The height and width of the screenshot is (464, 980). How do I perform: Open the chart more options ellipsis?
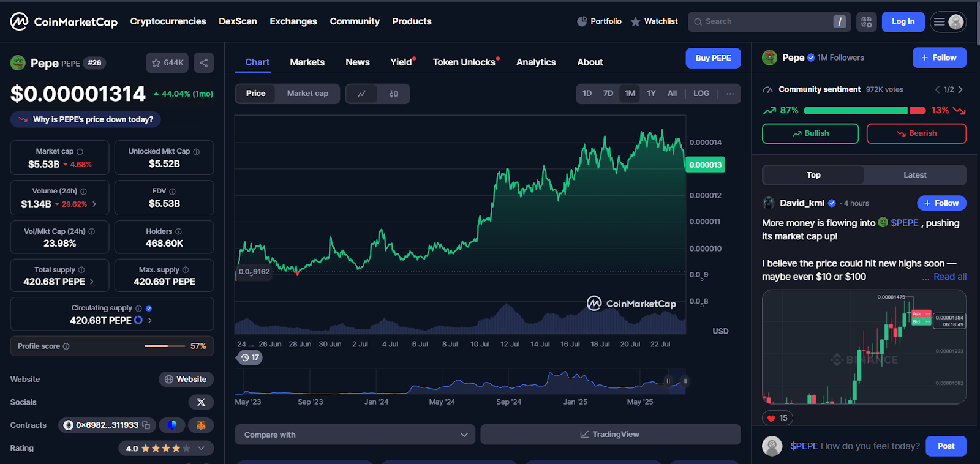tap(730, 94)
